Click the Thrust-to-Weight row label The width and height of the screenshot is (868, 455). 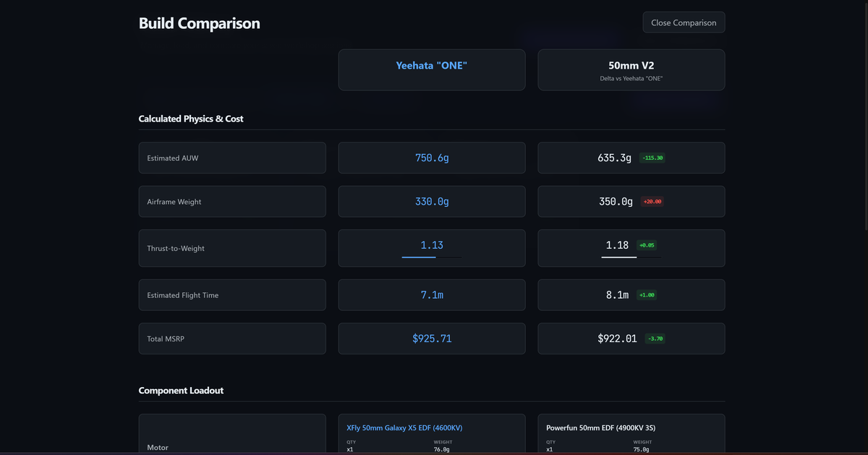coord(176,248)
